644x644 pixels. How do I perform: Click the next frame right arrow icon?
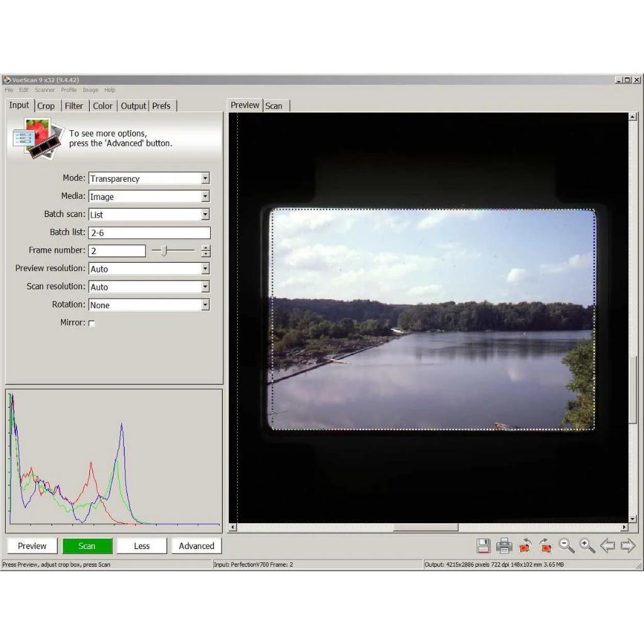[x=628, y=546]
